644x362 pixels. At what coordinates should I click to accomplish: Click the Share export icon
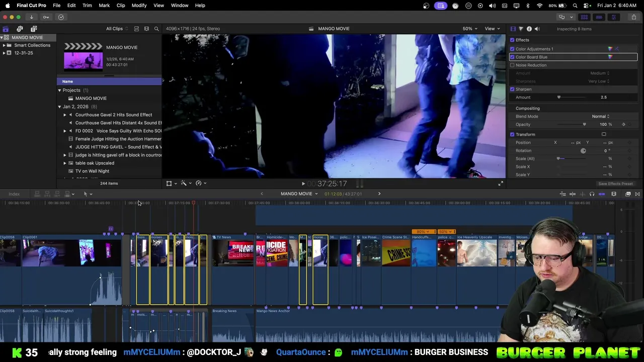(x=633, y=17)
